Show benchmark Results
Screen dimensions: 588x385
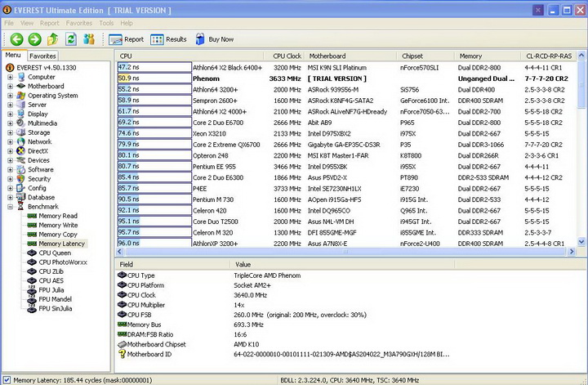pos(168,39)
